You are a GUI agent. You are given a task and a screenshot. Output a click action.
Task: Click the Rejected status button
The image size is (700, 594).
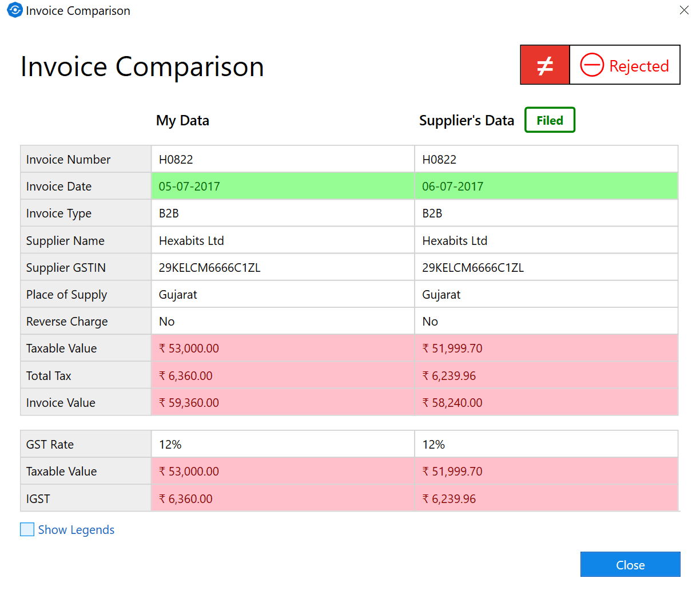pos(625,65)
